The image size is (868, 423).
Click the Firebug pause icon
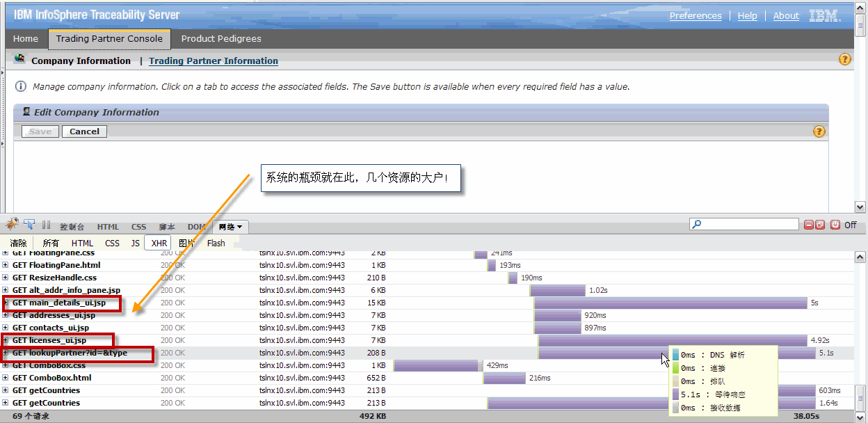coord(46,225)
